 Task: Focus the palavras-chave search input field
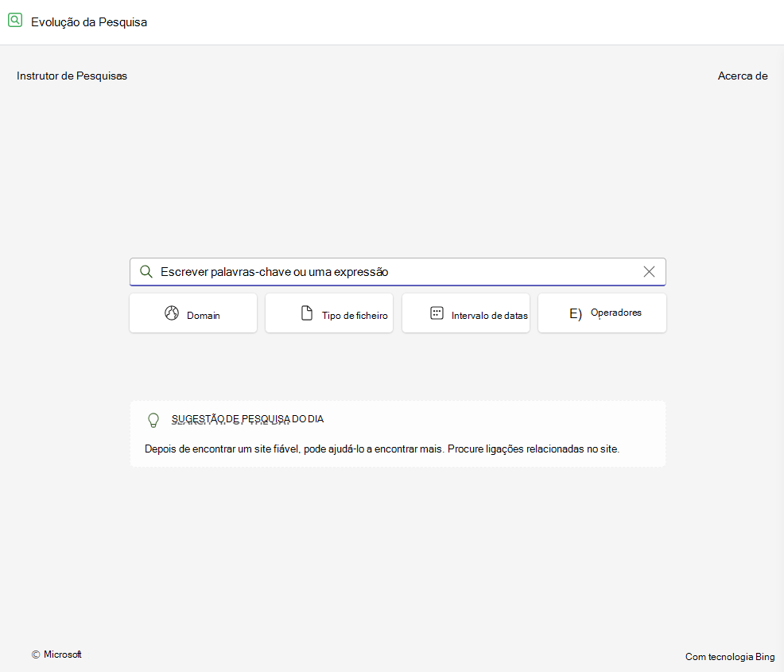coord(398,271)
